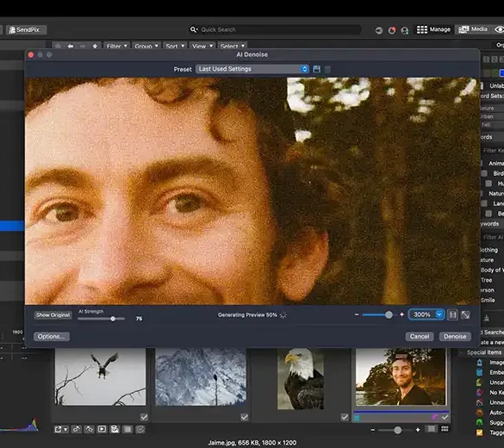
Task: Click the second icon in the bottom-left toolbar
Action: pos(77,429)
